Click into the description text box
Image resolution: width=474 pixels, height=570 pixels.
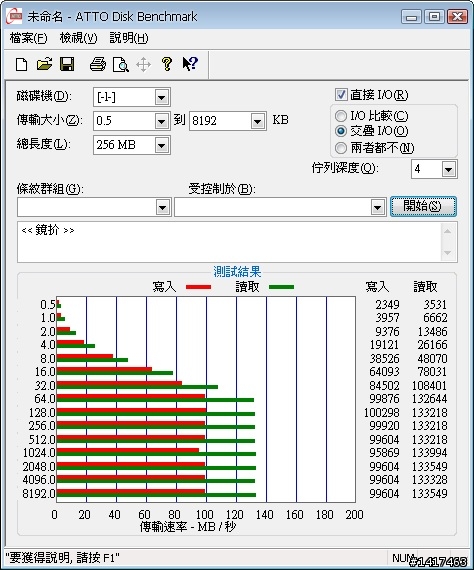coord(229,242)
